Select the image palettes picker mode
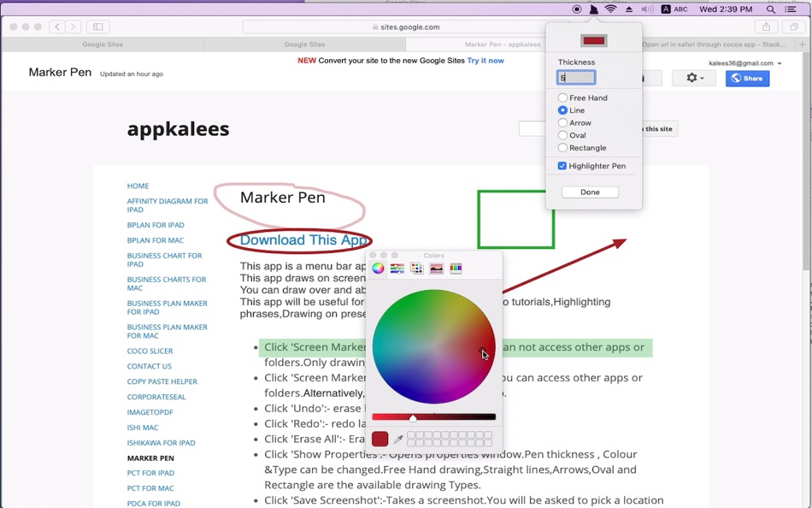Image resolution: width=812 pixels, height=508 pixels. (x=436, y=268)
